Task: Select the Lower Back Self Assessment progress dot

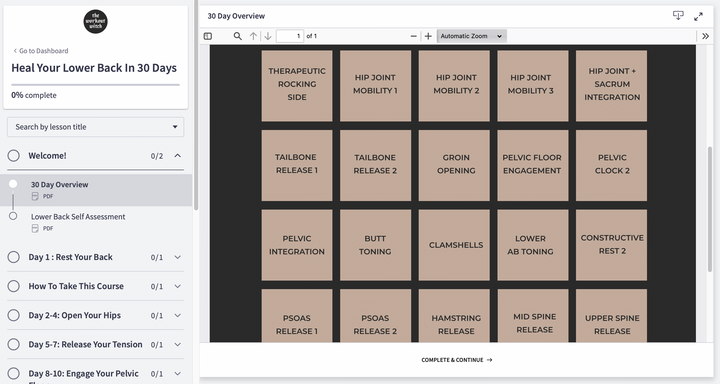Action: pyautogui.click(x=13, y=216)
